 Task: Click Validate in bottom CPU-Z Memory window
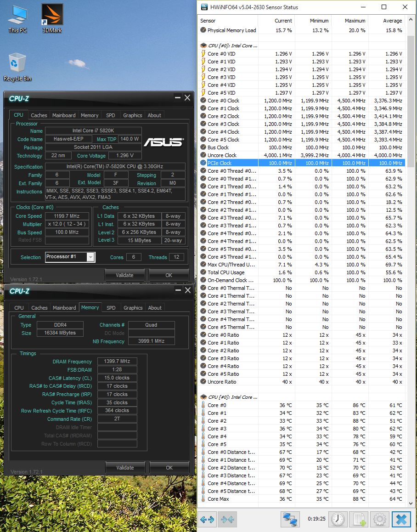tap(125, 468)
